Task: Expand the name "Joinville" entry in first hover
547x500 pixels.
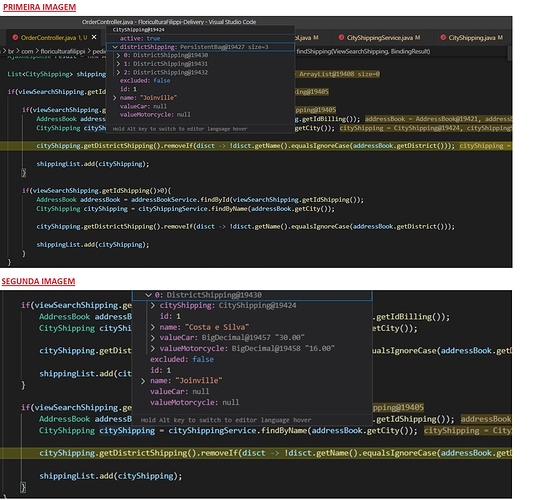Action: click(114, 98)
